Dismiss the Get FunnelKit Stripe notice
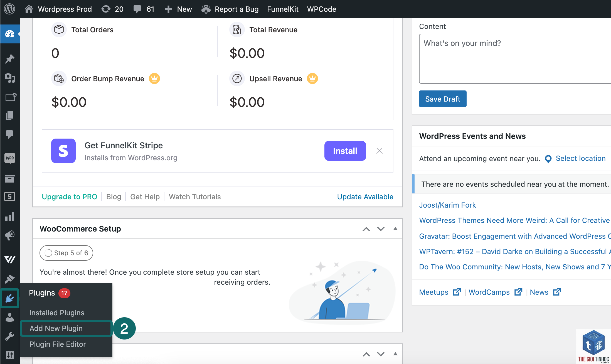 coord(380,151)
